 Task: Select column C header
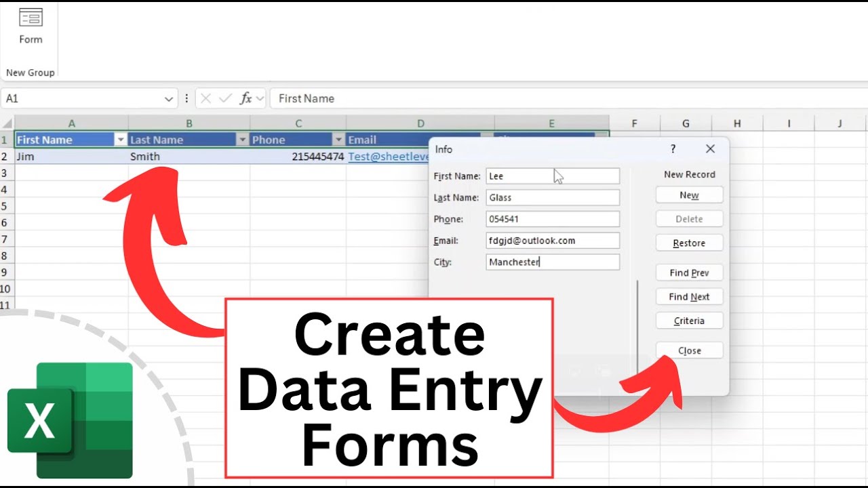click(x=298, y=123)
